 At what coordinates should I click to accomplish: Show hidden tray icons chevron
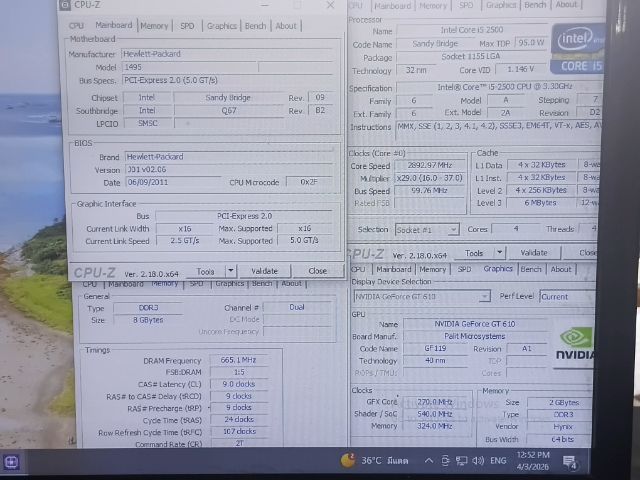click(429, 461)
